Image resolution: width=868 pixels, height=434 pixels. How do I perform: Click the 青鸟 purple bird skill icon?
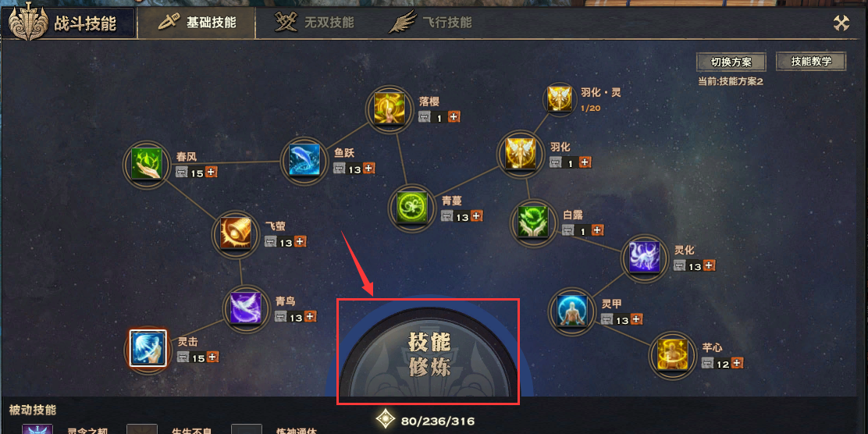pos(245,308)
